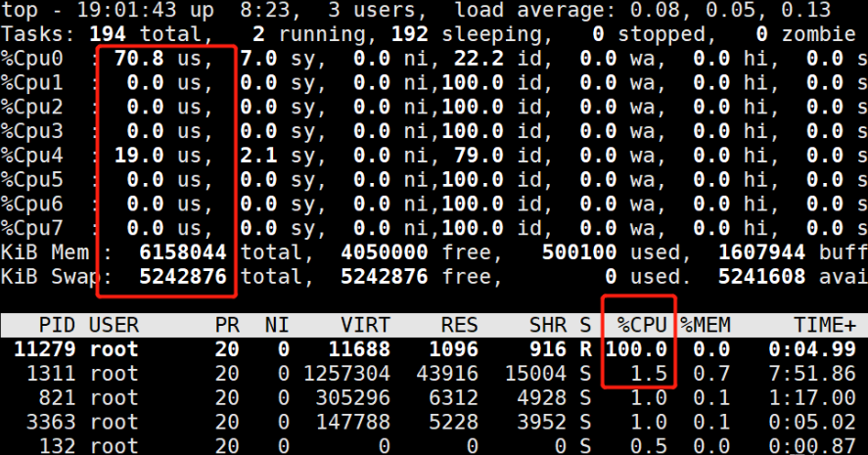Screen dimensions: 868x455
Task: Select the %CPU column header
Action: click(x=642, y=326)
